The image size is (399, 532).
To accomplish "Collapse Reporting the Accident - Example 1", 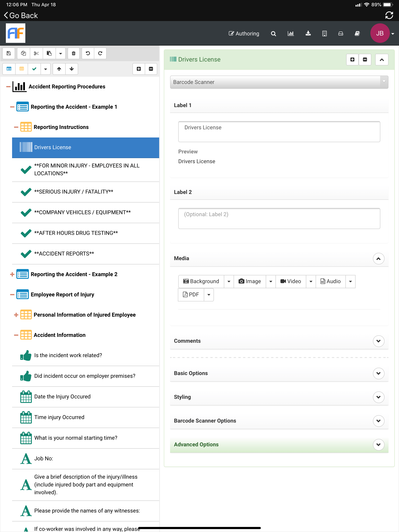I will point(12,107).
